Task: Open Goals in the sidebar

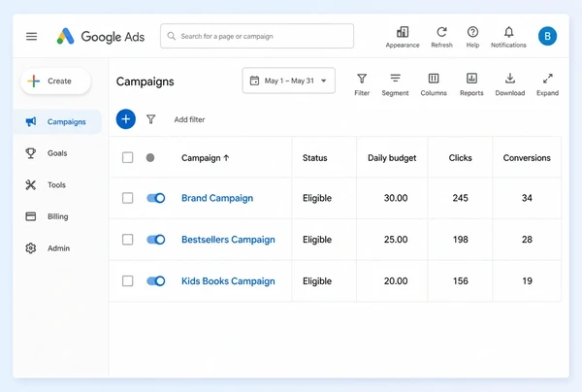Action: tap(47, 153)
